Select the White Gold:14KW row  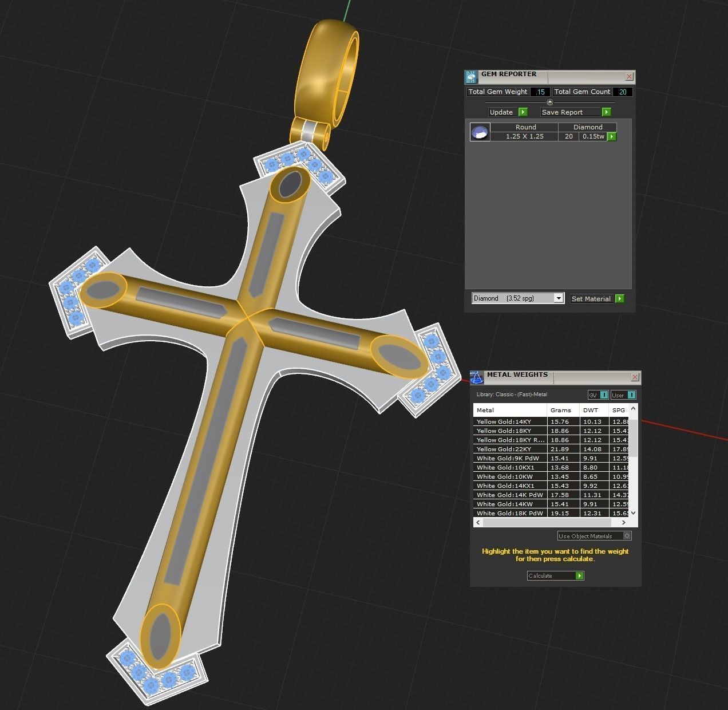(x=551, y=504)
